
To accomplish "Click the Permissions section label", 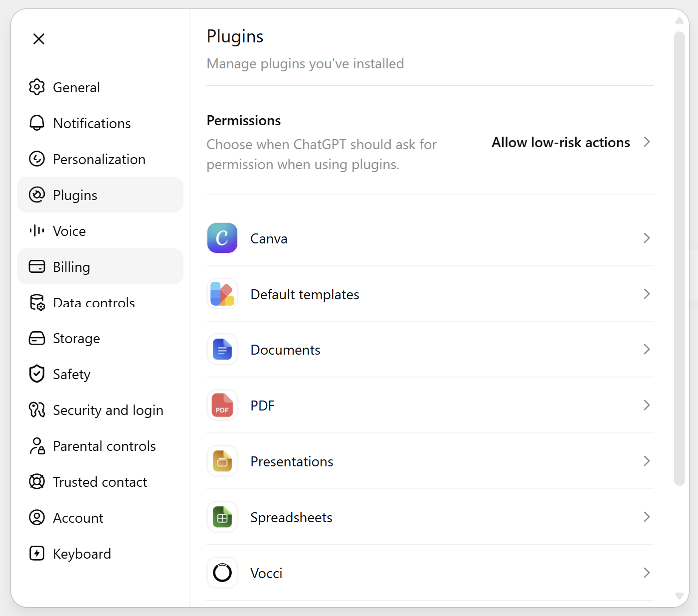I will [x=244, y=121].
